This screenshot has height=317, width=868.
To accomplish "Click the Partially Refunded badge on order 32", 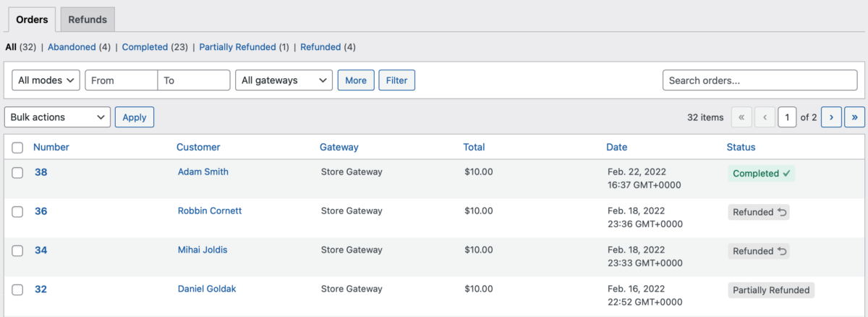I will click(x=770, y=290).
